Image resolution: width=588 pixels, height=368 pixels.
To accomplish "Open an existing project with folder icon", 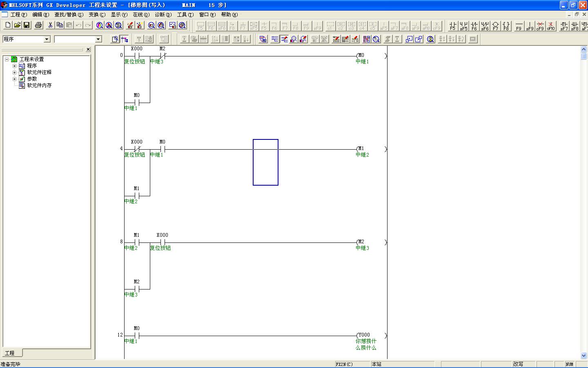I will click(17, 25).
